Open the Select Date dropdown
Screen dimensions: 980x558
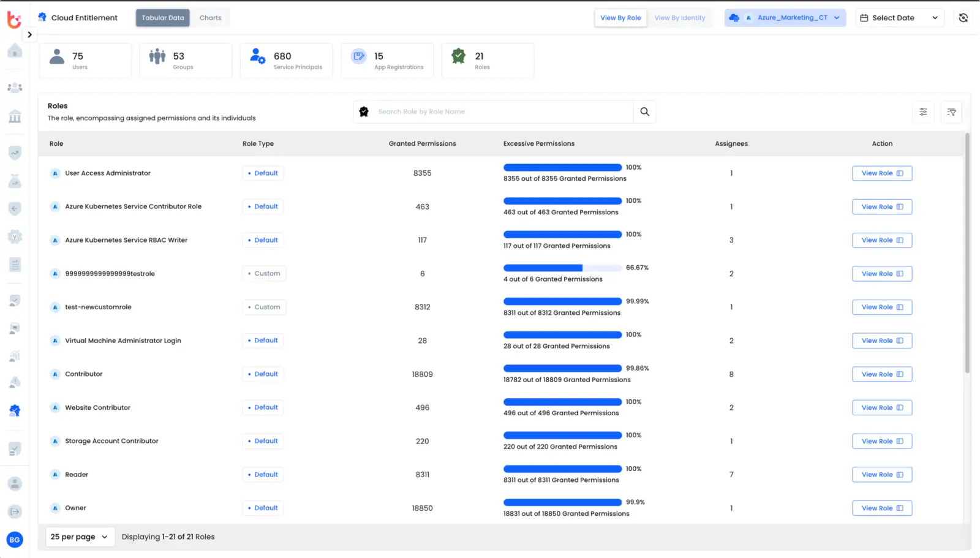(x=899, y=18)
